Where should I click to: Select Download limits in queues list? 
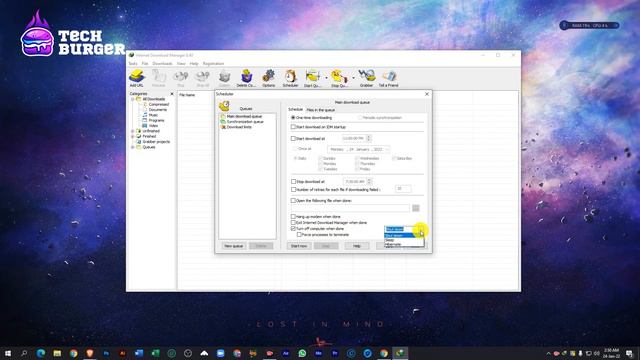[236, 127]
